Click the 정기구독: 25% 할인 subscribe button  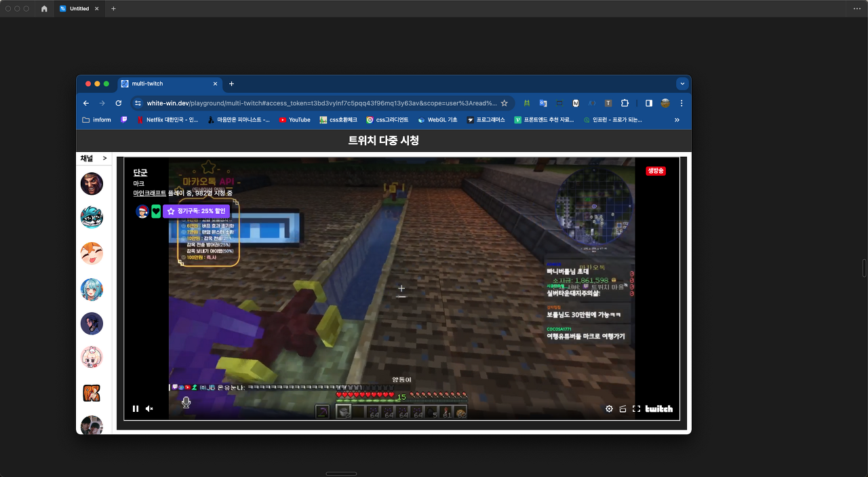click(x=196, y=211)
